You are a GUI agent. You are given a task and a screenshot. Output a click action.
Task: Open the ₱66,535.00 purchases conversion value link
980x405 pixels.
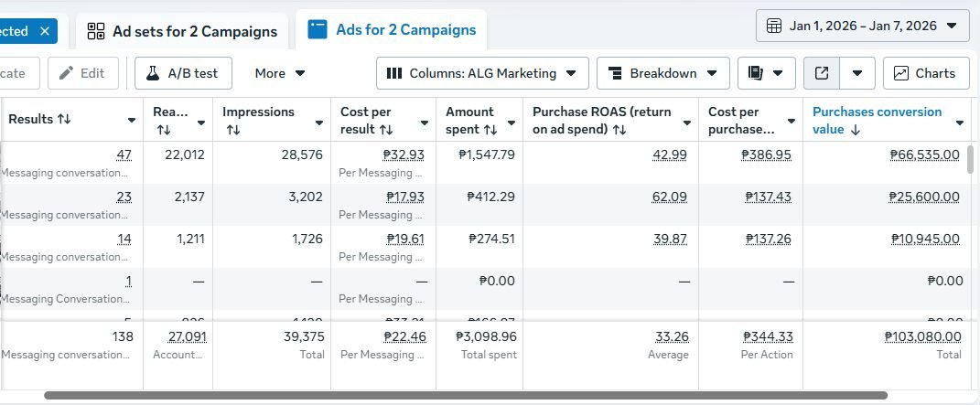point(924,155)
